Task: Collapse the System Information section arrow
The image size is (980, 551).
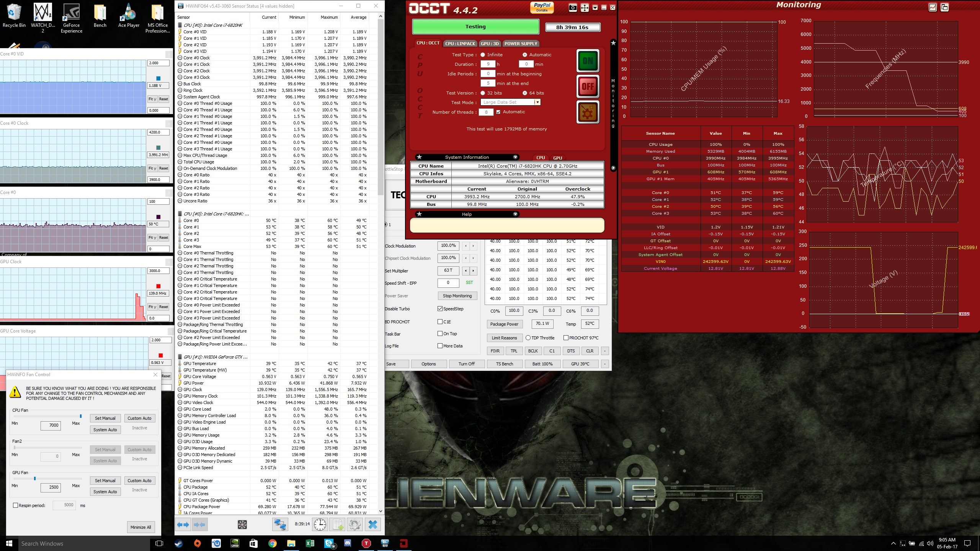Action: 515,157
